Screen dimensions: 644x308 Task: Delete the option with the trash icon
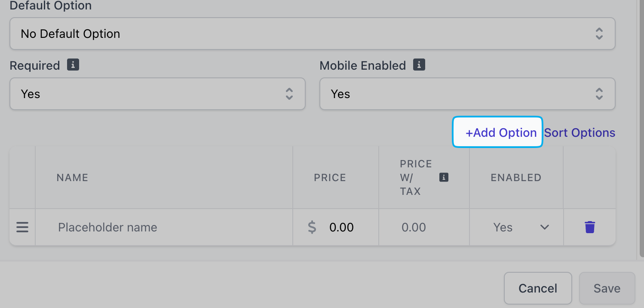coord(590,227)
